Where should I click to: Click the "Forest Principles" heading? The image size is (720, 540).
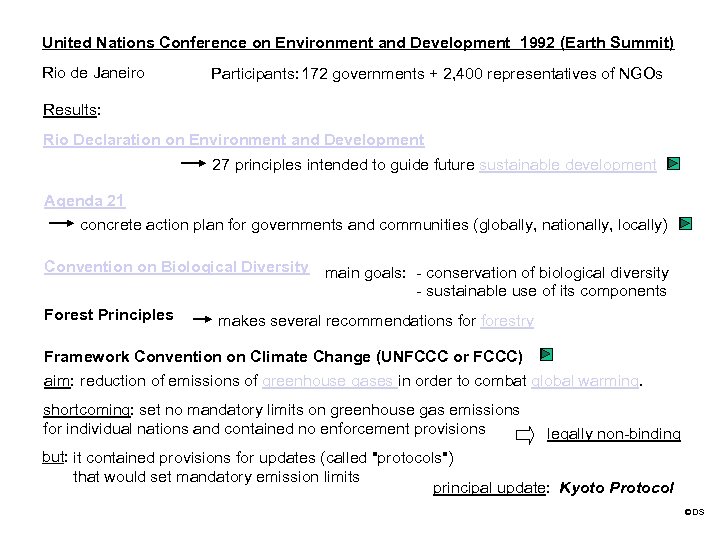[x=109, y=315]
